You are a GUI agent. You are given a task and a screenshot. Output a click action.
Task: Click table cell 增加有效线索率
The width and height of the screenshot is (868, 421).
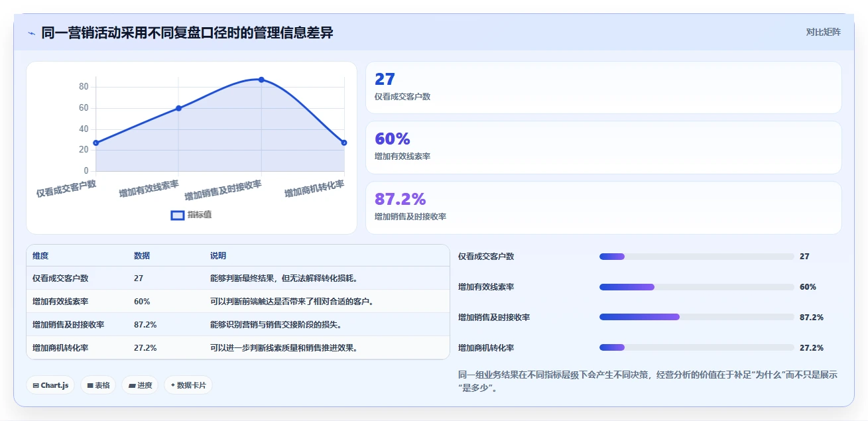[60, 302]
